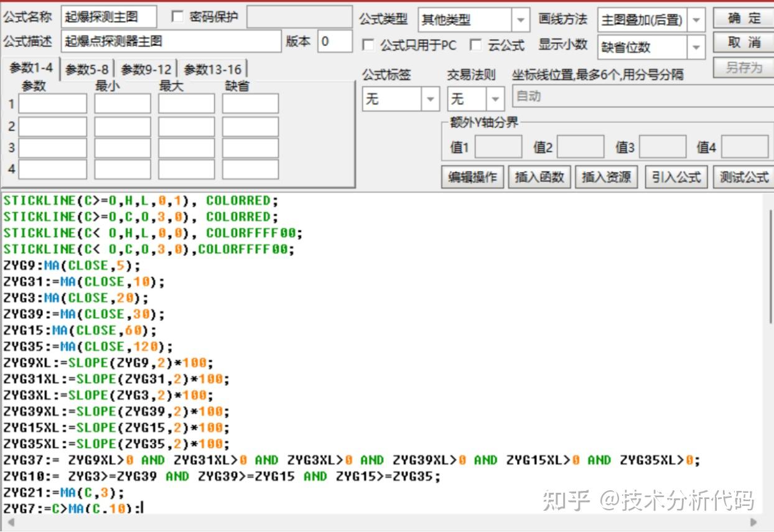Switch to the 参数1-4 tab
The height and width of the screenshot is (532, 774).
tap(31, 68)
